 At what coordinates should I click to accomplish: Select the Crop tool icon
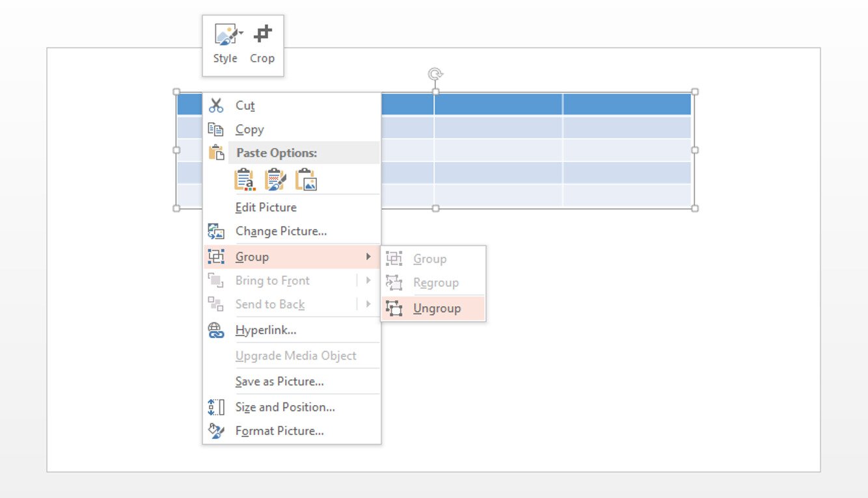click(262, 34)
